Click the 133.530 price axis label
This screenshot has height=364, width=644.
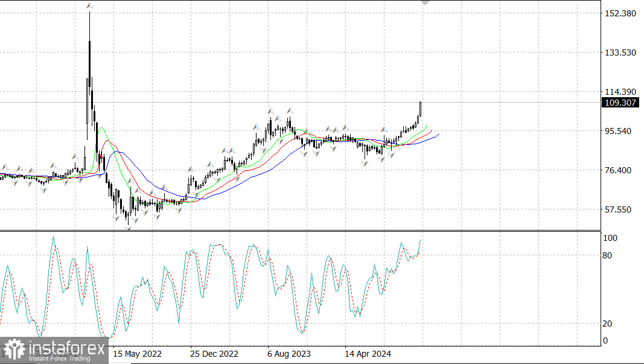(x=620, y=53)
